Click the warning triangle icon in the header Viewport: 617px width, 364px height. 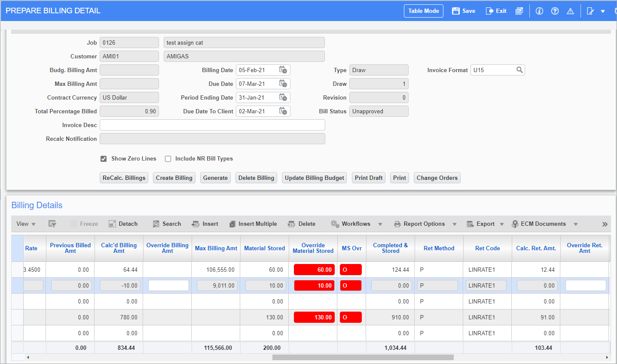click(x=570, y=11)
